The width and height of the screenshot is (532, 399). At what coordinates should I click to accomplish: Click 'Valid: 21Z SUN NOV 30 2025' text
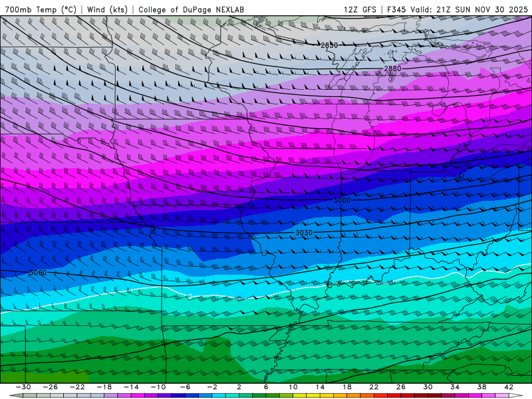[x=469, y=9]
